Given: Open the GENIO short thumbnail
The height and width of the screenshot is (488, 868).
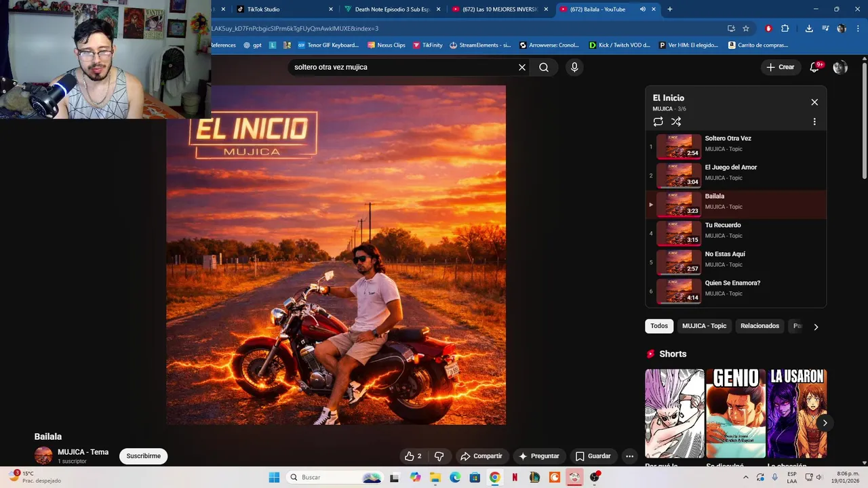Looking at the screenshot, I should [736, 413].
